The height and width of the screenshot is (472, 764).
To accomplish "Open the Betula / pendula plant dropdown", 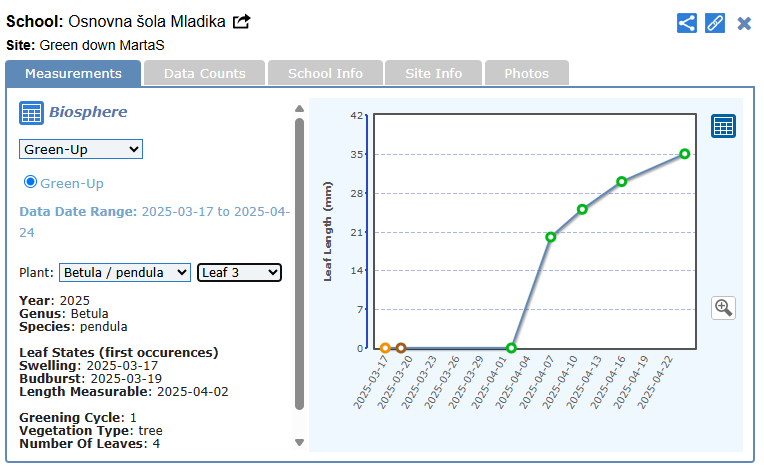I will point(125,272).
